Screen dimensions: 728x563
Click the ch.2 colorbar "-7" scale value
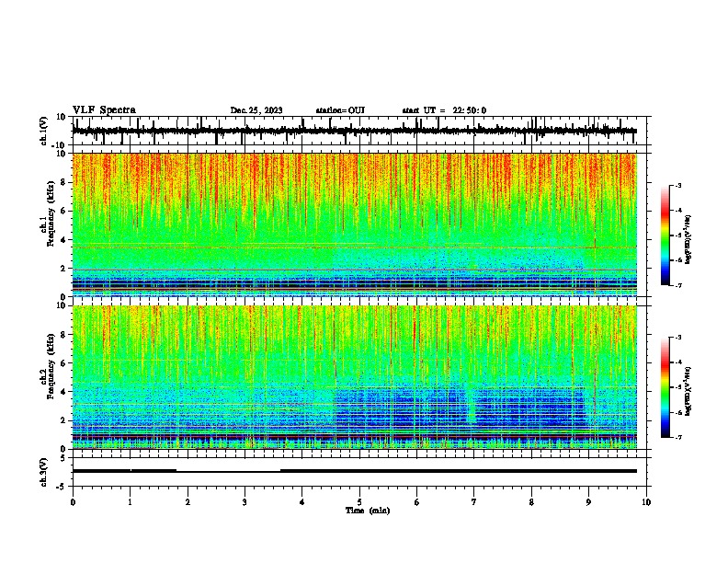pyautogui.click(x=677, y=437)
